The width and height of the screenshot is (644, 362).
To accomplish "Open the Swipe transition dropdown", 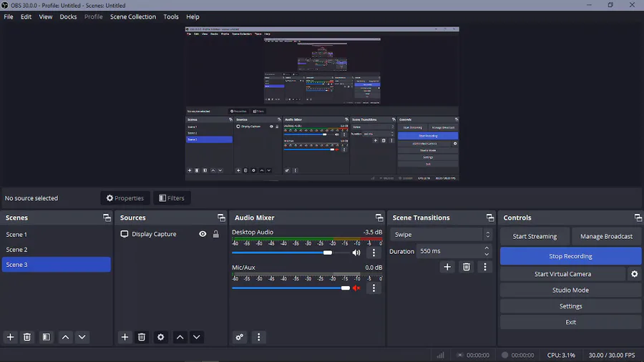I will click(x=441, y=235).
